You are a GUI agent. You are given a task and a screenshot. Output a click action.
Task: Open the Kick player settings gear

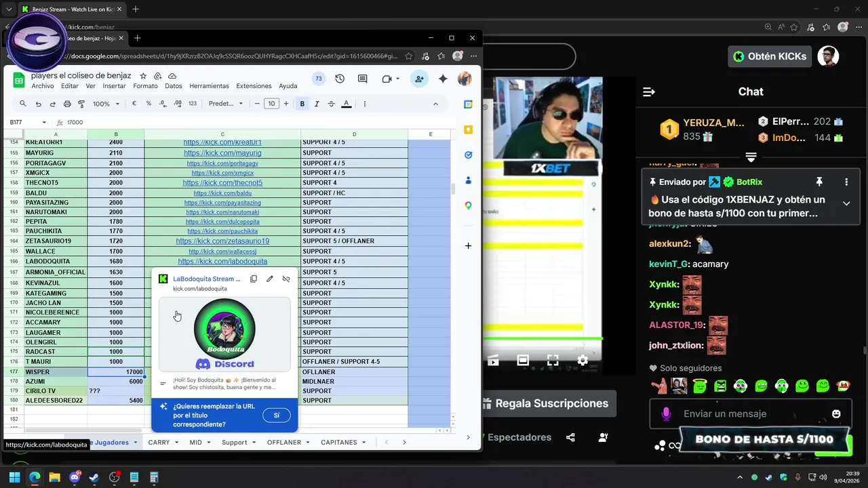pyautogui.click(x=583, y=360)
